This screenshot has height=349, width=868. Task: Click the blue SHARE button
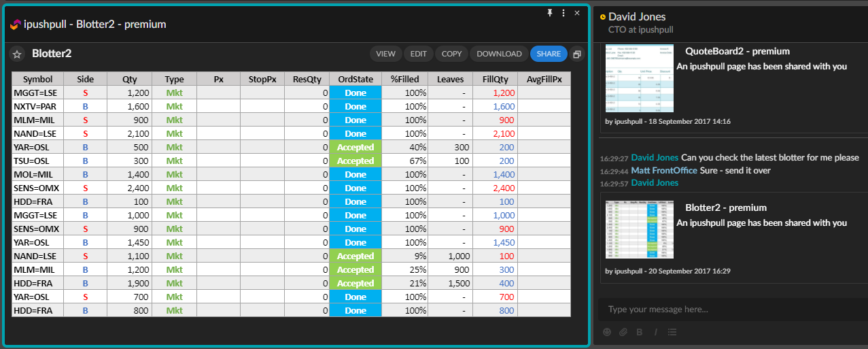(549, 54)
